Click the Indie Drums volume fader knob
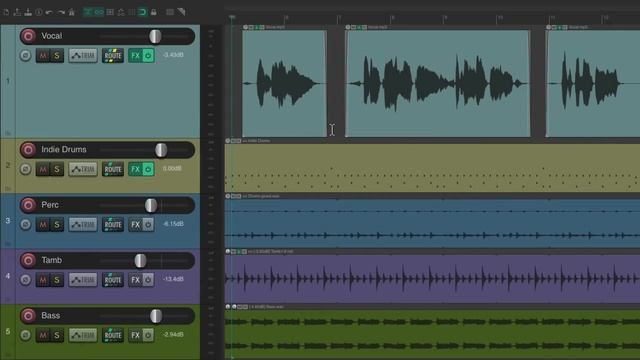 (x=161, y=150)
